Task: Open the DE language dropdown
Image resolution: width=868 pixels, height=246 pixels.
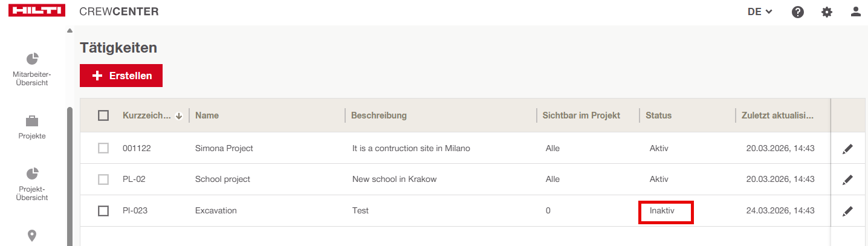Action: coord(760,11)
